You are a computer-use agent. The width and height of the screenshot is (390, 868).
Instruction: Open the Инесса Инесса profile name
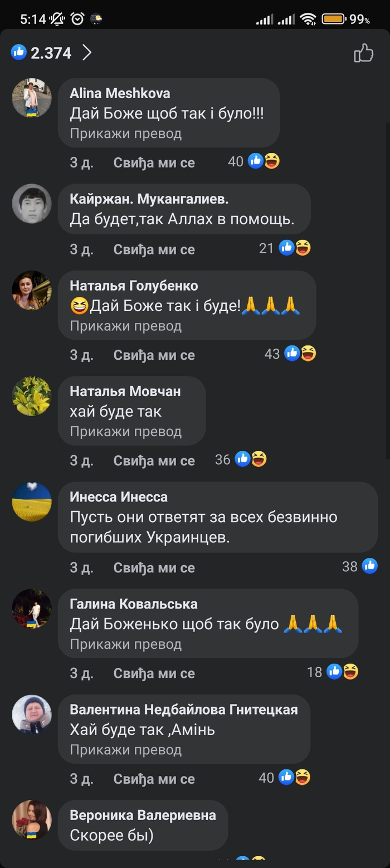pos(119,496)
